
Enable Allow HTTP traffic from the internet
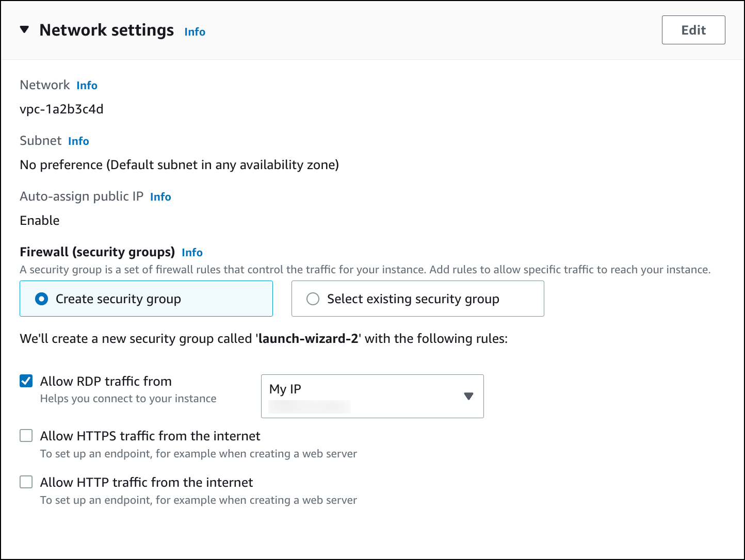[x=26, y=482]
